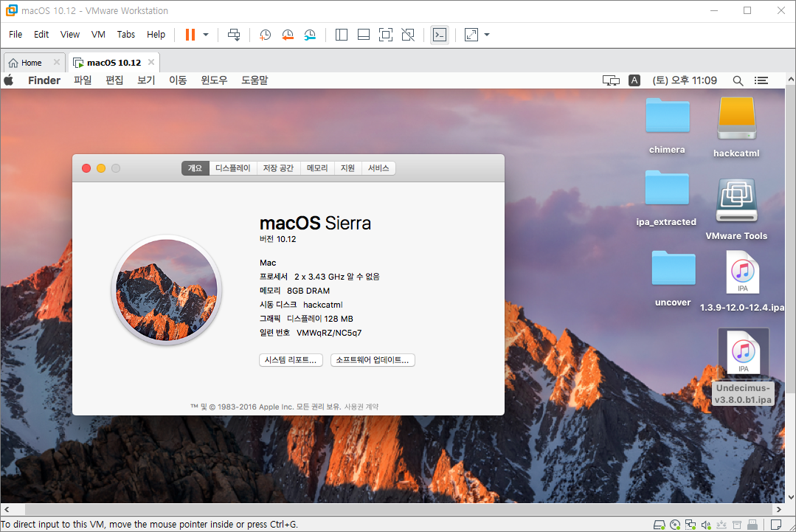Switch to the 저장 공간 tab
796x532 pixels.
click(279, 168)
